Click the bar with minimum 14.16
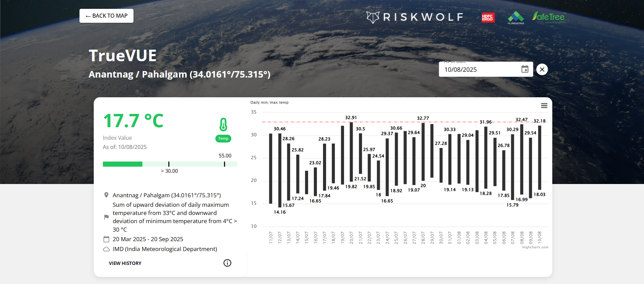This screenshot has width=644, height=284. coord(280,170)
